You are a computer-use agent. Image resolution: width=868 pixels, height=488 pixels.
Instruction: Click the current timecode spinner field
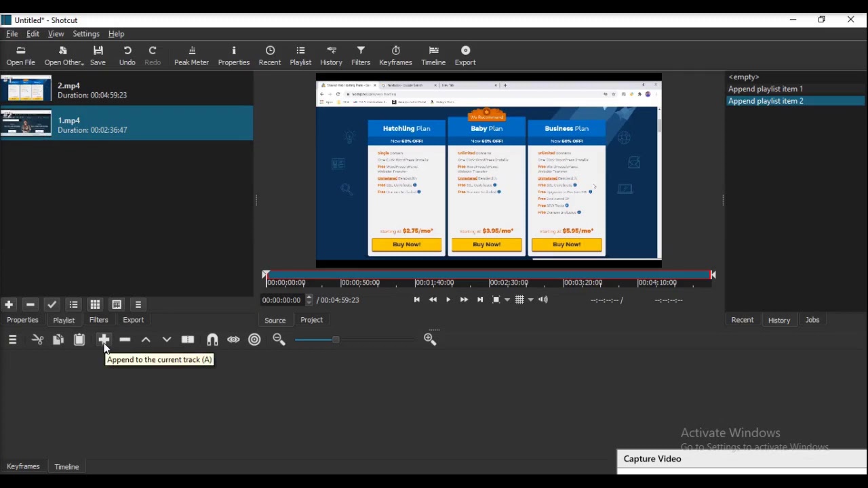288,302
